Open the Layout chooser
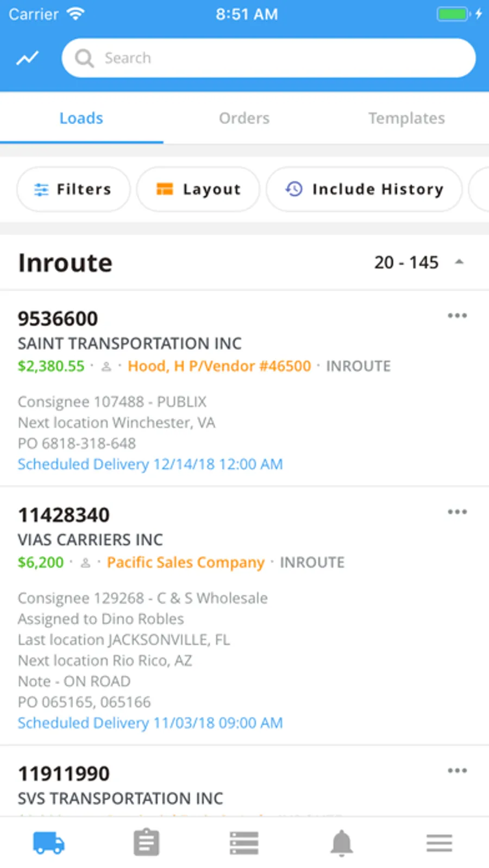This screenshot has height=868, width=489. (198, 189)
